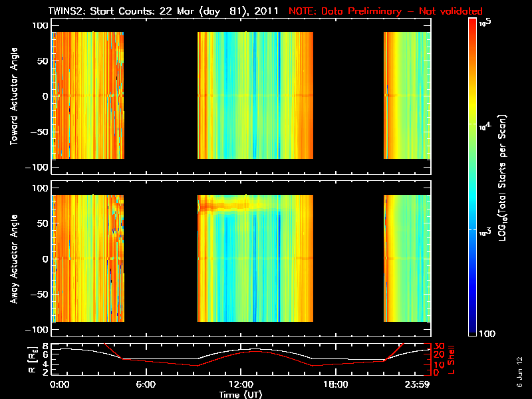Click the "Time (UT)" x-axis label
Image resolution: width=532 pixels, height=399 pixels.
click(240, 394)
